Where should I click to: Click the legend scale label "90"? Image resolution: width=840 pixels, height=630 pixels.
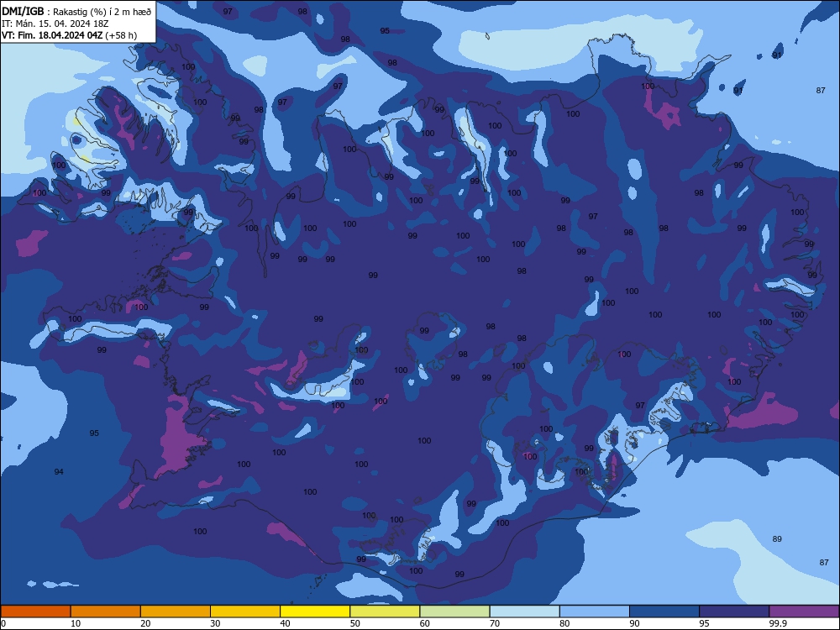click(634, 623)
